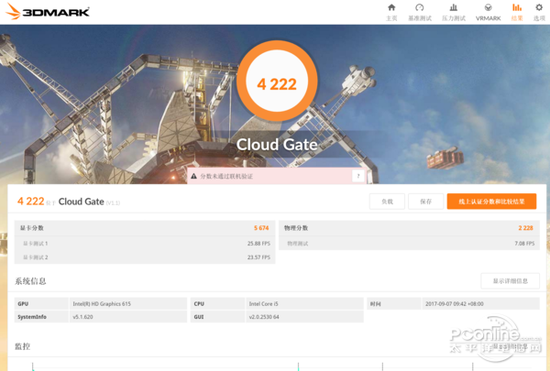Click the warning triangle in the validation banner
Image resolution: width=550 pixels, height=371 pixels.
[194, 176]
